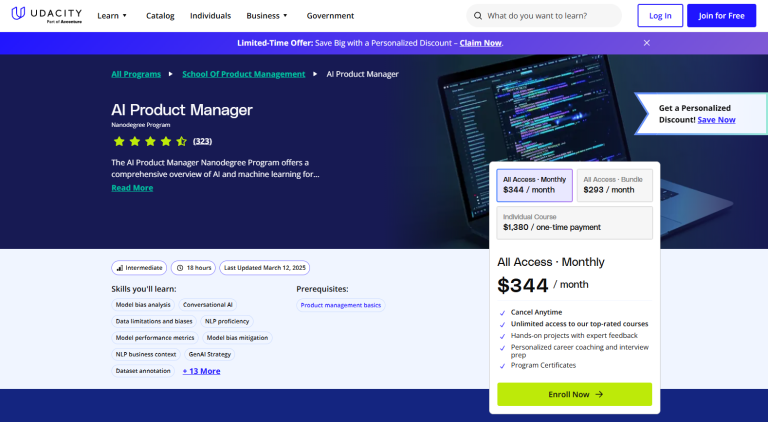Click the Log In button
The width and height of the screenshot is (768, 422).
(660, 16)
